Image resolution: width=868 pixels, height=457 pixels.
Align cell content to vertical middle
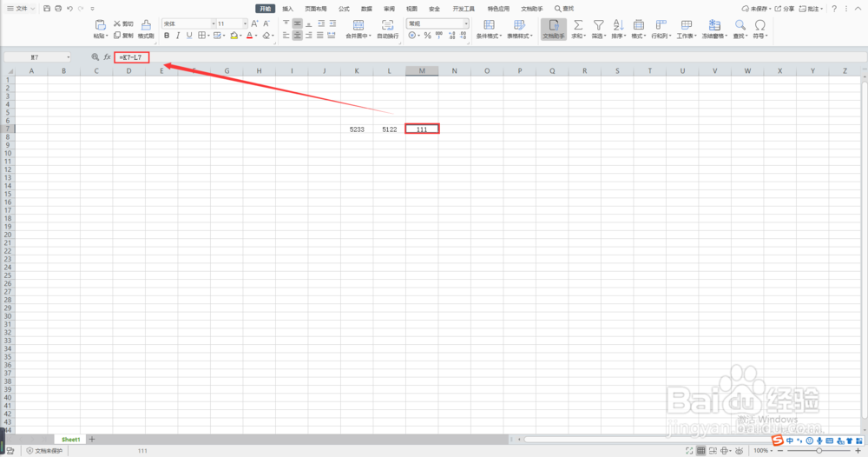(297, 23)
